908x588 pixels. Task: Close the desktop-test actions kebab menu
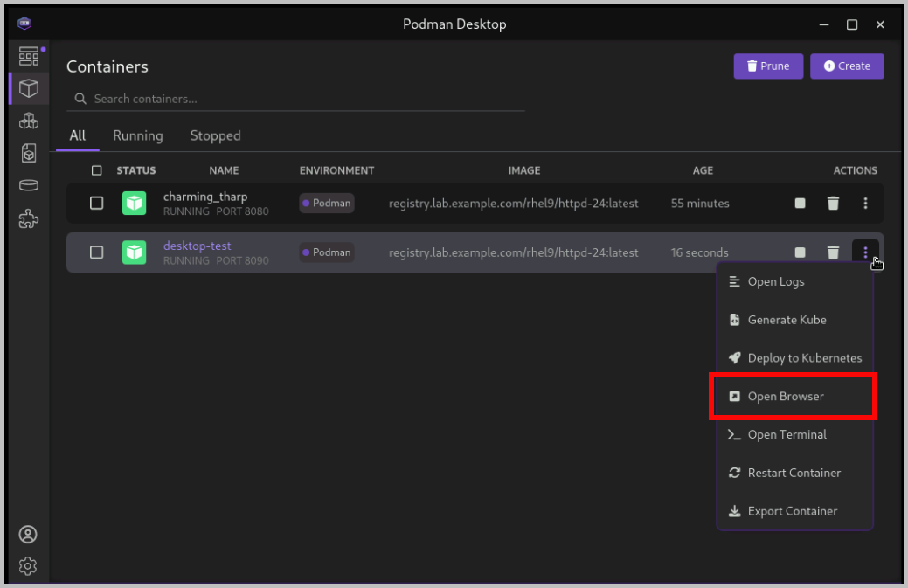(x=865, y=252)
